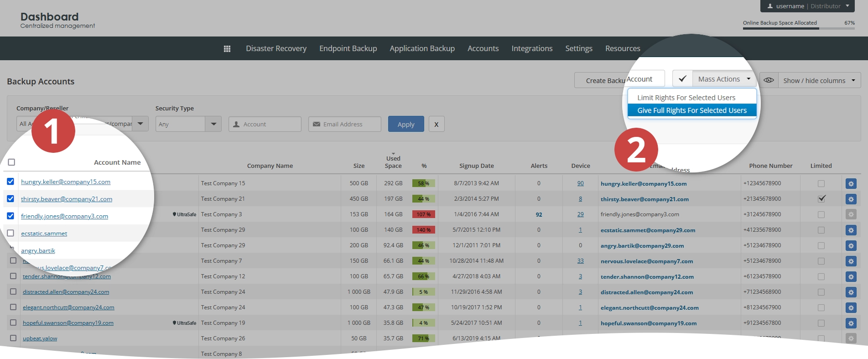Open the username Distributor dropdown
This screenshot has width=868, height=359.
coord(807,6)
